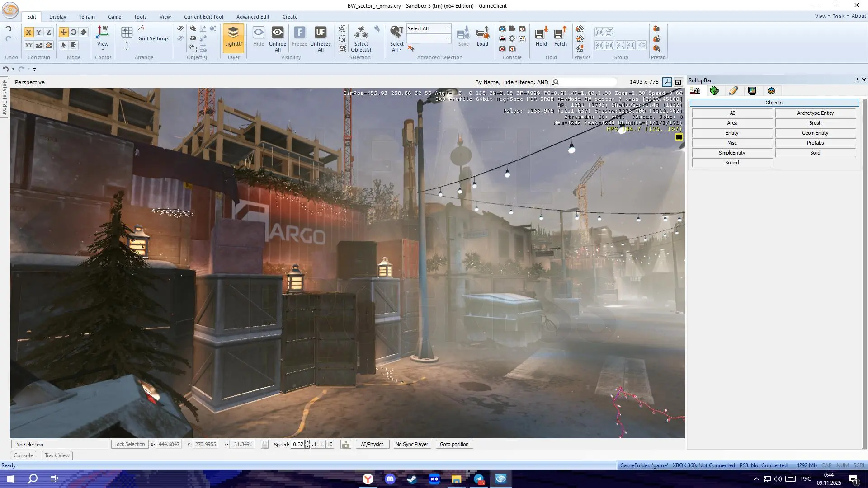868x488 pixels.
Task: Click the arrow Select mode icon
Action: coord(63,45)
